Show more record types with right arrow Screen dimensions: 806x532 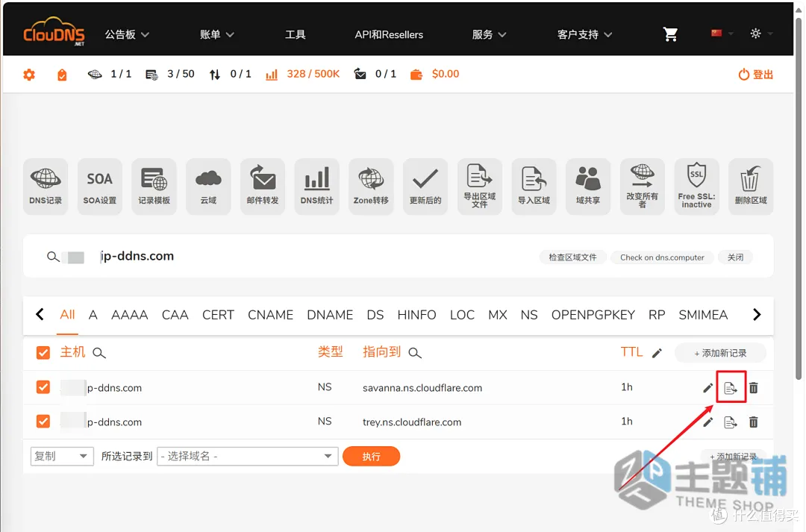click(x=757, y=315)
